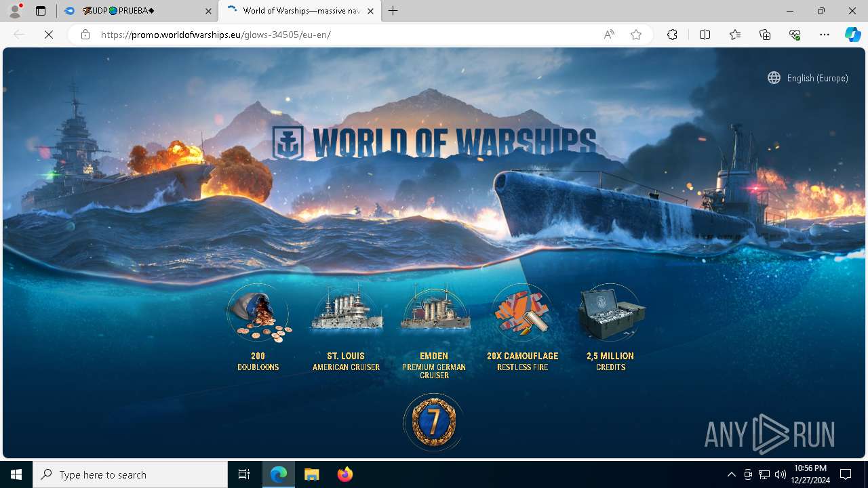868x488 pixels.
Task: Switch to the UDP PRUEBA tab
Action: 137,11
